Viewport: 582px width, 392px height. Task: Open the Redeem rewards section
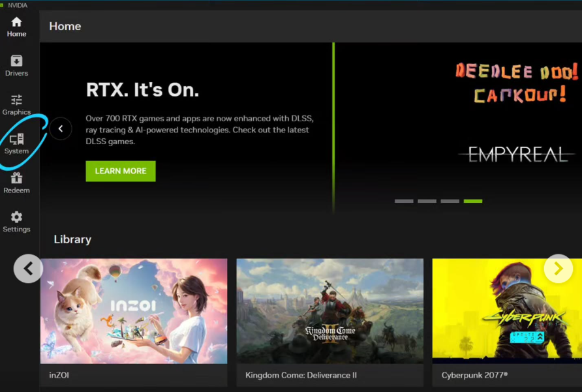(16, 183)
